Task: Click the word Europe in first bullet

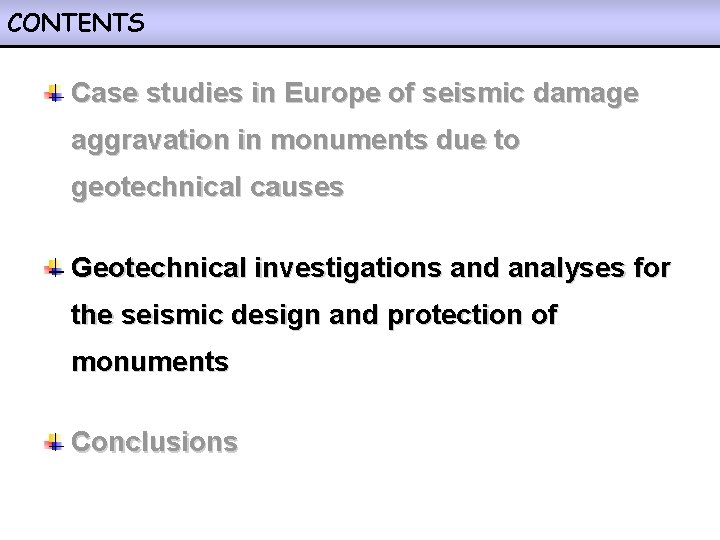Action: click(x=332, y=94)
